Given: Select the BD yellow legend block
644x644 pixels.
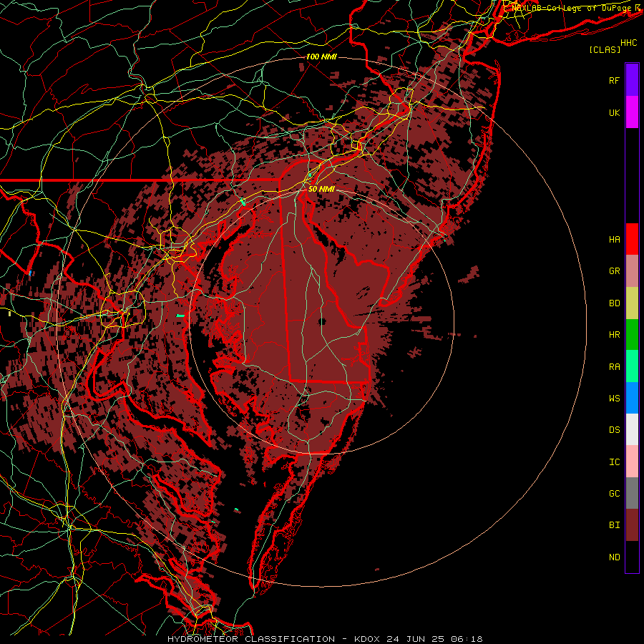Looking at the screenshot, I should point(632,303).
